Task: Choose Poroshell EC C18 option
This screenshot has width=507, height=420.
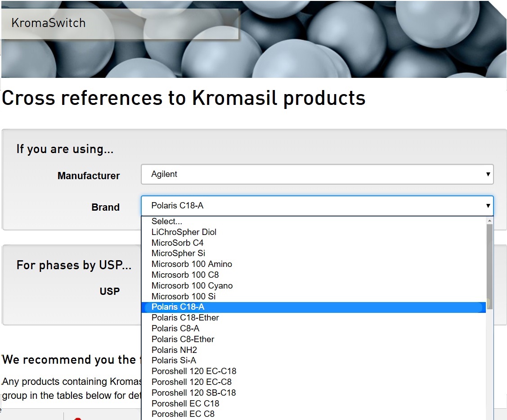Action: (x=314, y=403)
